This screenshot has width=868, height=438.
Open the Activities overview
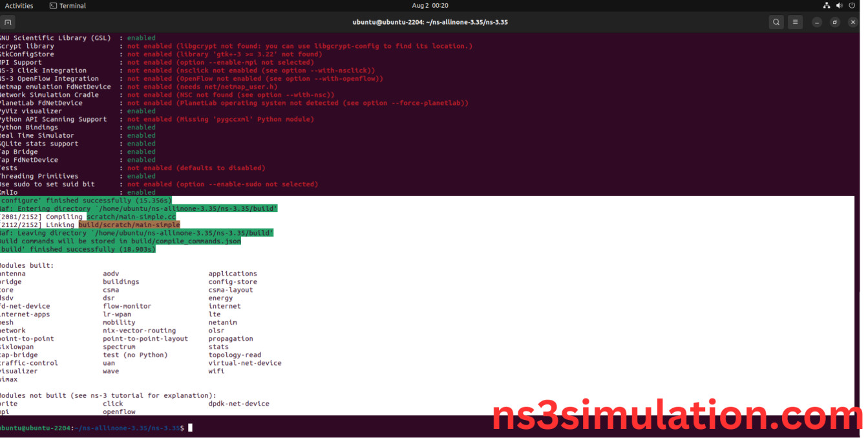click(19, 6)
